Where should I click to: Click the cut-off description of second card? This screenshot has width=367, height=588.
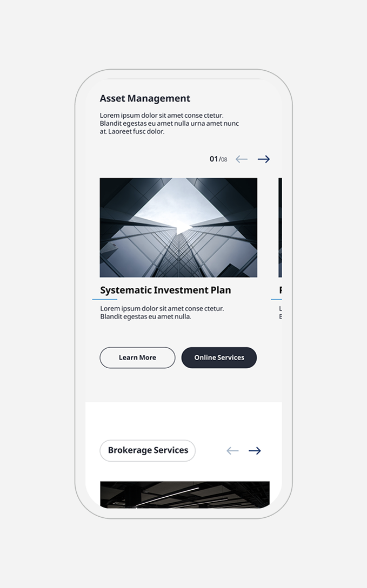[x=281, y=313]
